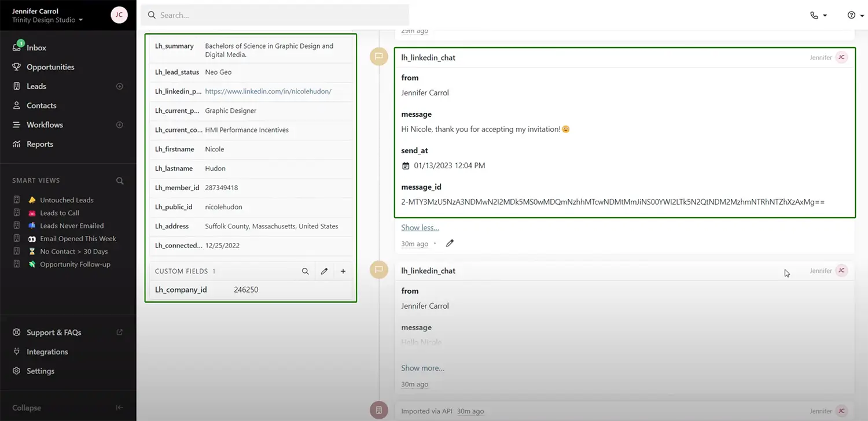Open No Contact > 30 Days view
This screenshot has height=421, width=868.
[73, 252]
